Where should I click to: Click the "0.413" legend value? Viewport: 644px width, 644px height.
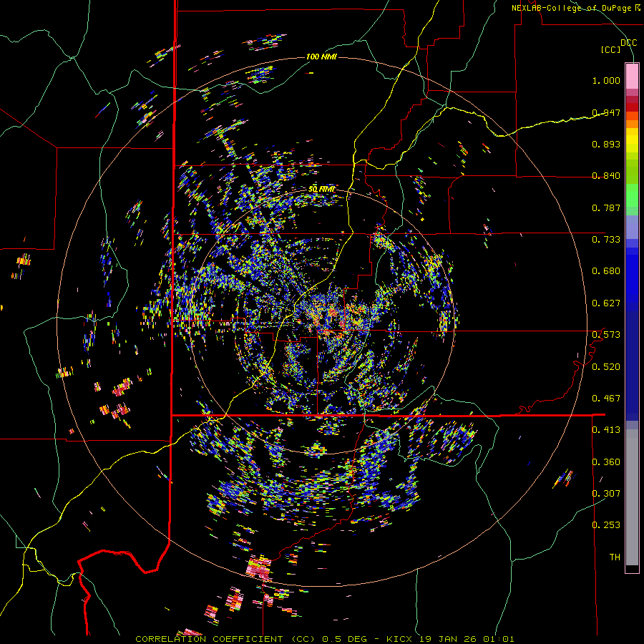pos(606,430)
